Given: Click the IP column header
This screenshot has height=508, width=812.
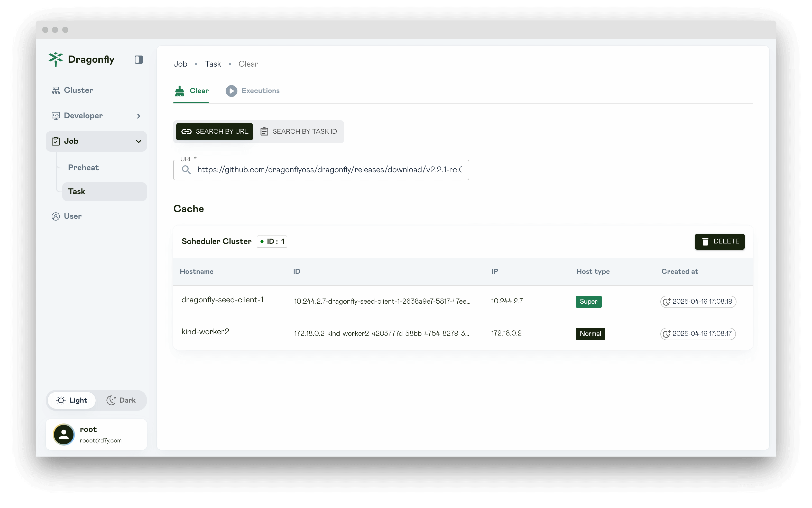Looking at the screenshot, I should click(x=495, y=272).
